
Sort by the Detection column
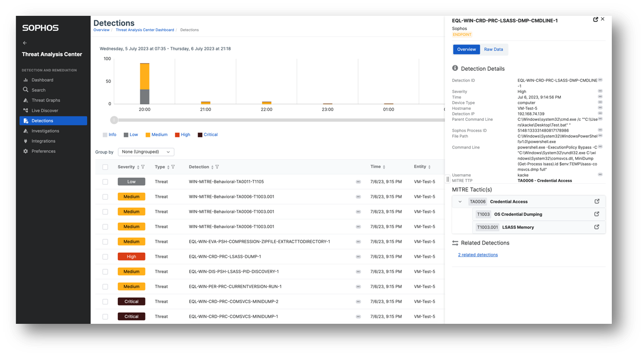[x=212, y=167]
